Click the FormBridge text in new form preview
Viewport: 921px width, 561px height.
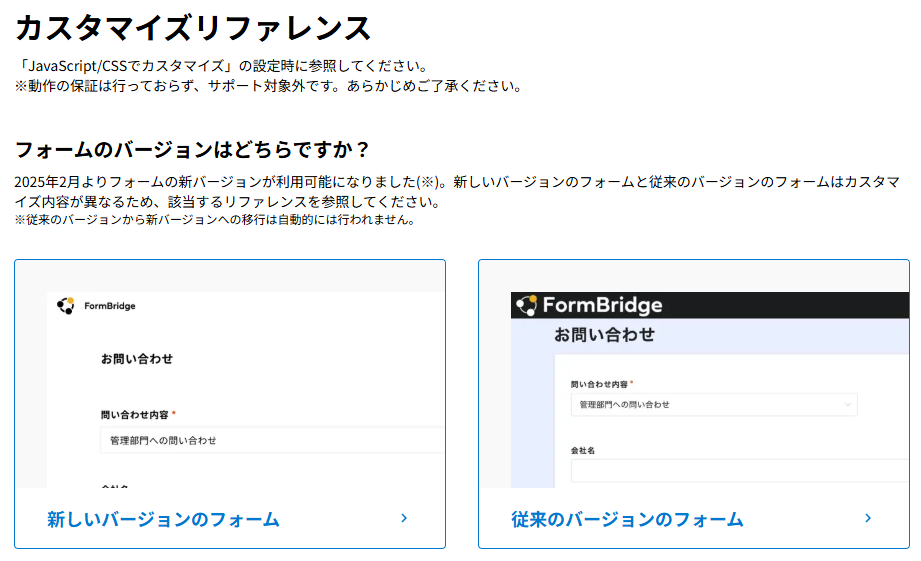tap(110, 306)
